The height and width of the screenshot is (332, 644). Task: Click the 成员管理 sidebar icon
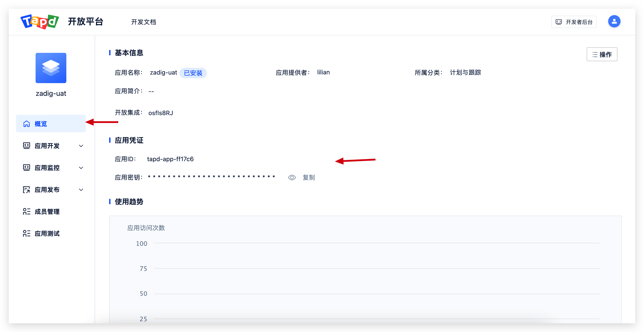(x=27, y=212)
